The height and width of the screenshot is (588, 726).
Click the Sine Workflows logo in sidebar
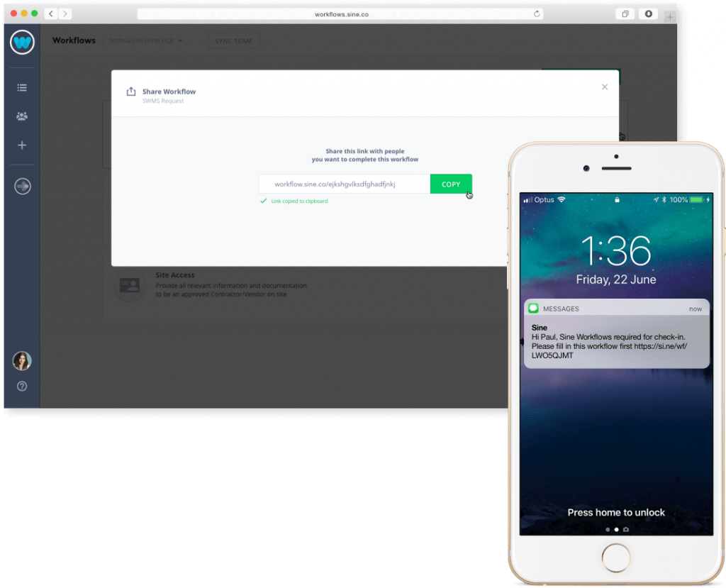[x=22, y=42]
